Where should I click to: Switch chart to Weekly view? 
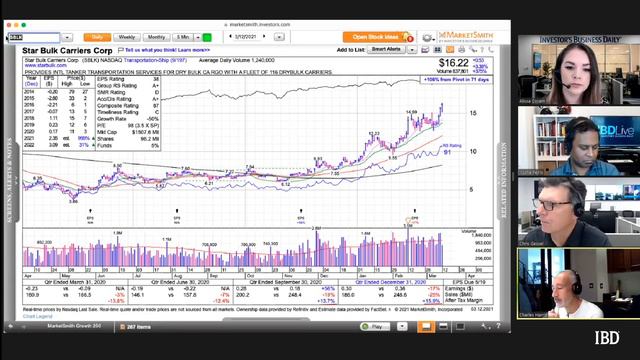point(127,37)
